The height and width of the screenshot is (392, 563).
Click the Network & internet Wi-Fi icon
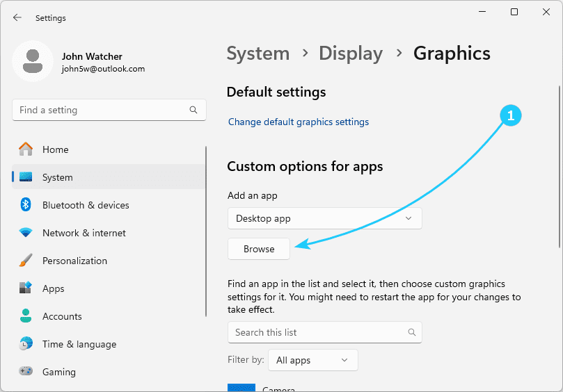26,233
